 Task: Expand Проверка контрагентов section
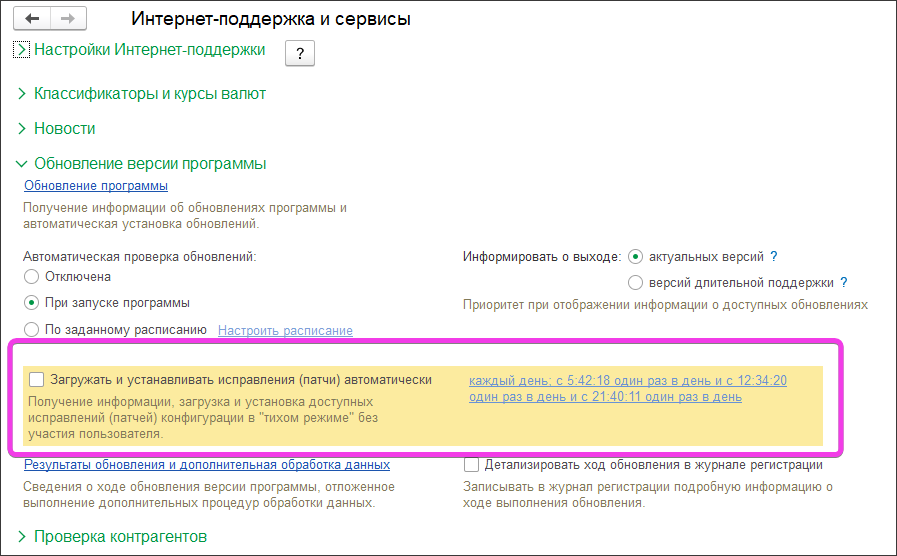coord(22,537)
